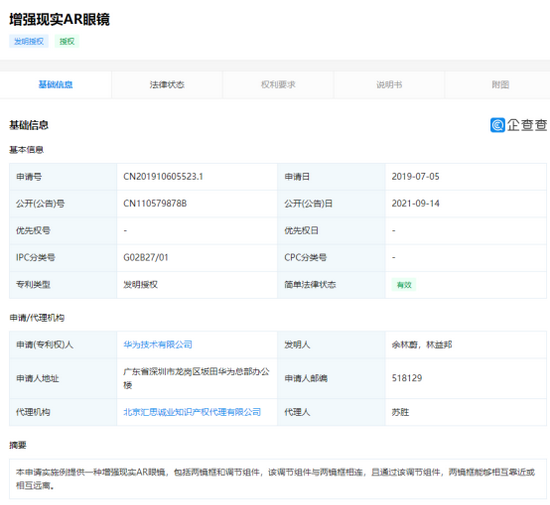Viewport: 550px width, 505px height.
Task: Select application number CN201910605523.1
Action: [x=163, y=176]
